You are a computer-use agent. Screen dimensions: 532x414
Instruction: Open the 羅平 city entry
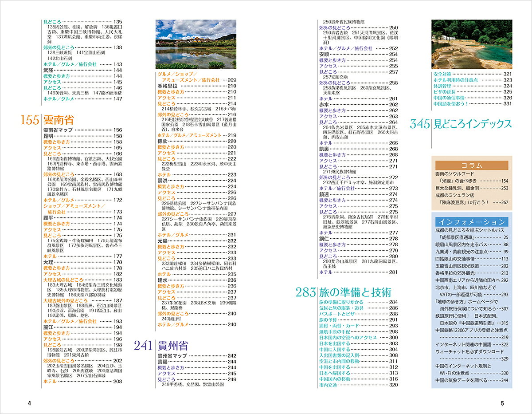(82, 218)
